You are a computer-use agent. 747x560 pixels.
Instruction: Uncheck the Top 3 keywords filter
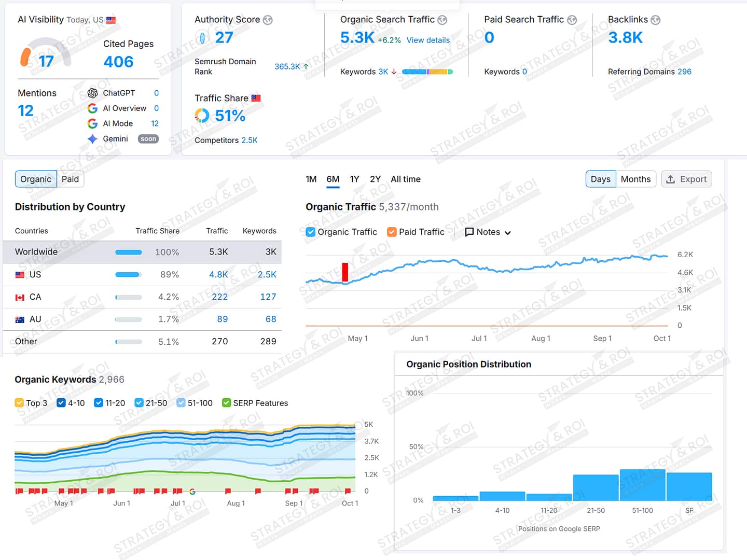pos(19,403)
